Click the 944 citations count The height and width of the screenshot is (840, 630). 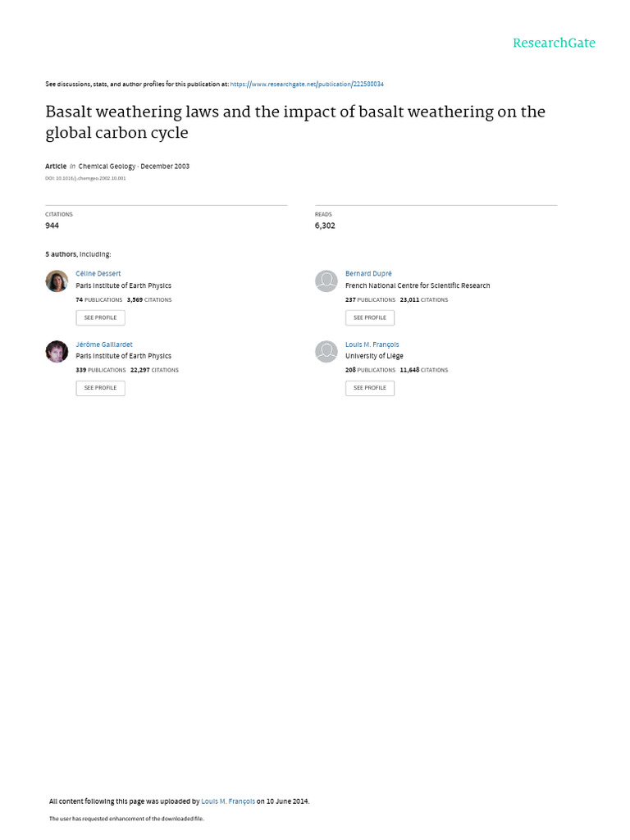pyautogui.click(x=52, y=226)
